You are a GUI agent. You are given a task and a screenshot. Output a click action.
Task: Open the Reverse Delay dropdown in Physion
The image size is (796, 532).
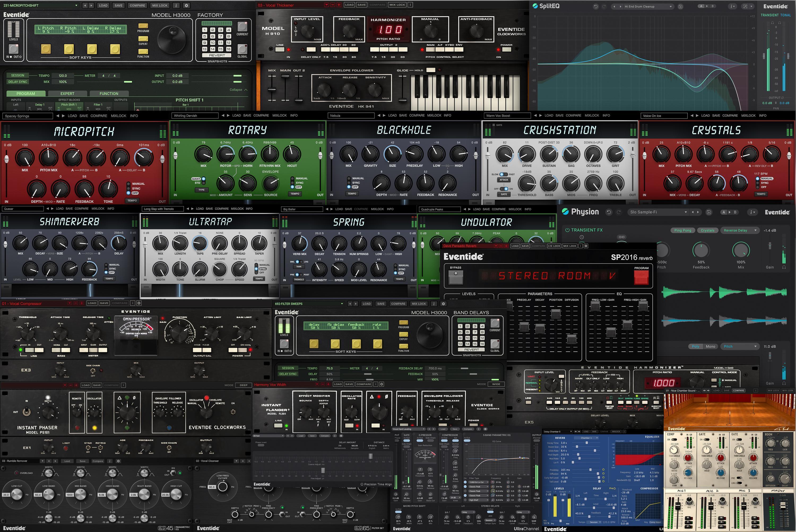coord(740,230)
